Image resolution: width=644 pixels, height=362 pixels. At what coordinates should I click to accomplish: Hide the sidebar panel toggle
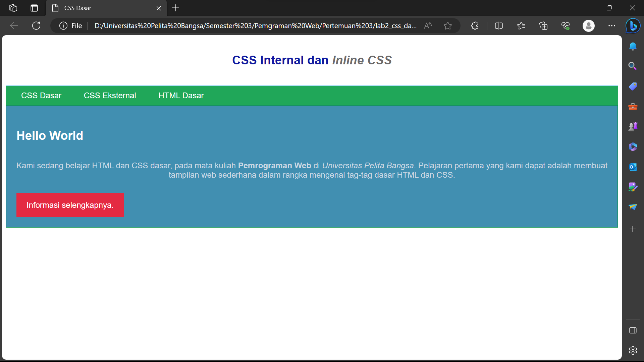tap(633, 330)
